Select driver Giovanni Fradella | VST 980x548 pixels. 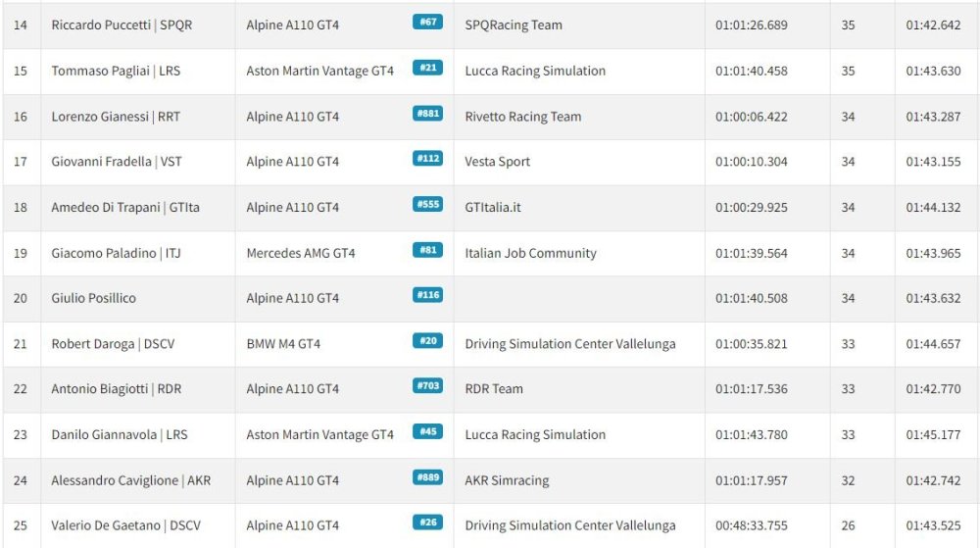(x=117, y=161)
